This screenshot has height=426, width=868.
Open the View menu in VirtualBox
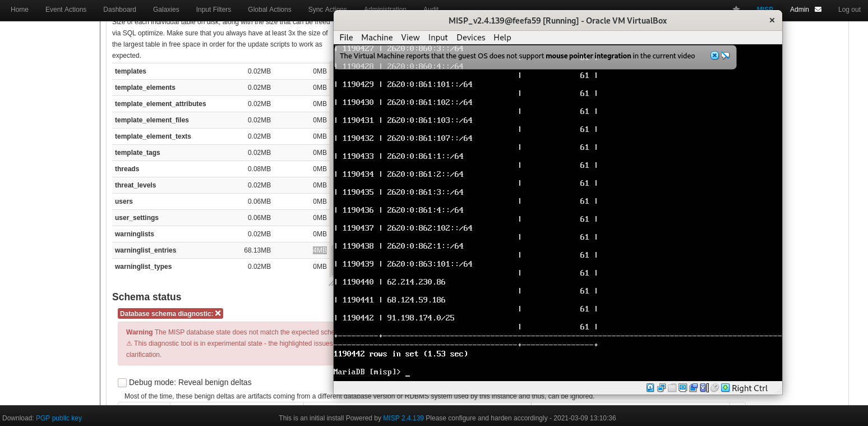coord(410,38)
